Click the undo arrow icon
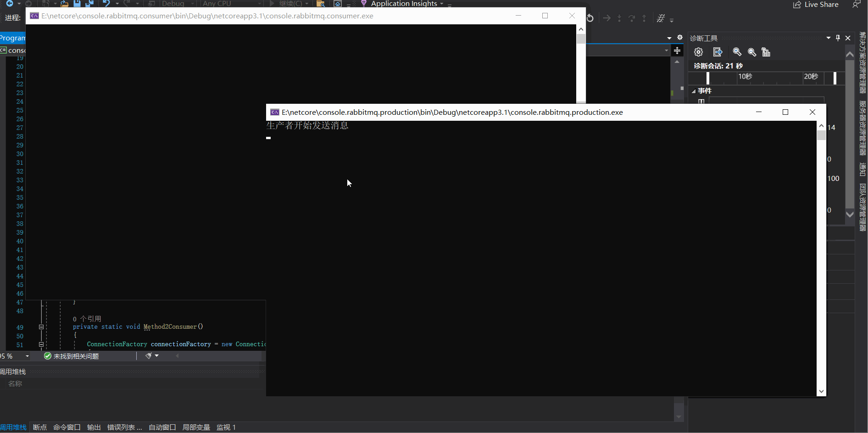Screen dimensions: 868x433 pyautogui.click(x=106, y=3)
